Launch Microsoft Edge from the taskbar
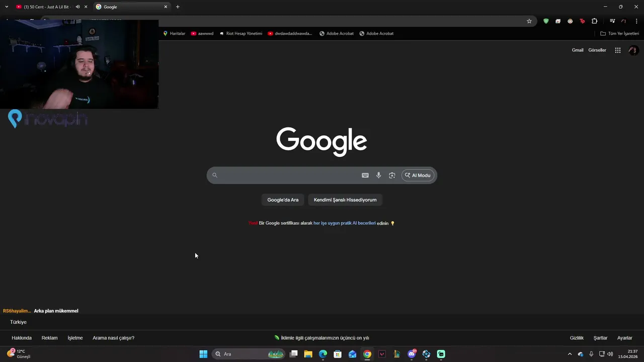The width and height of the screenshot is (644, 362). click(323, 354)
